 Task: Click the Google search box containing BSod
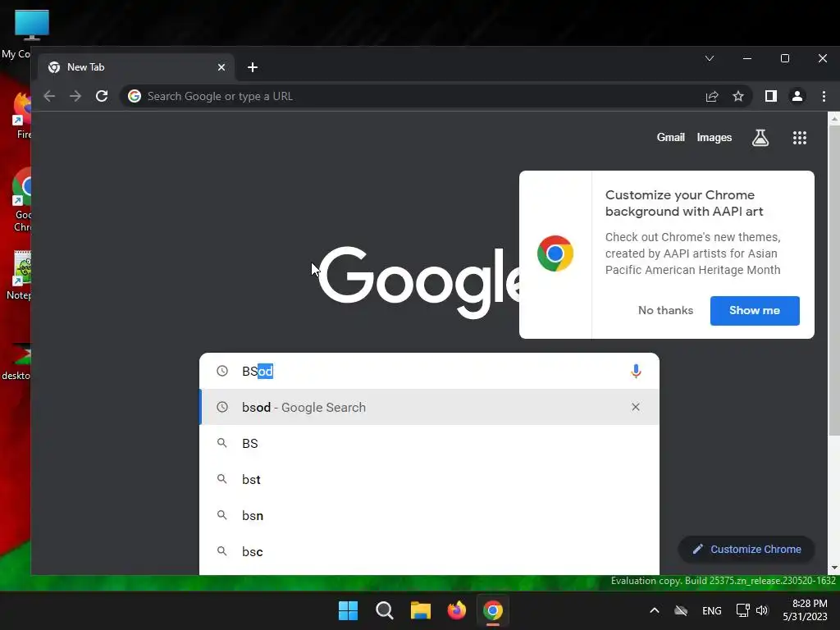click(428, 372)
